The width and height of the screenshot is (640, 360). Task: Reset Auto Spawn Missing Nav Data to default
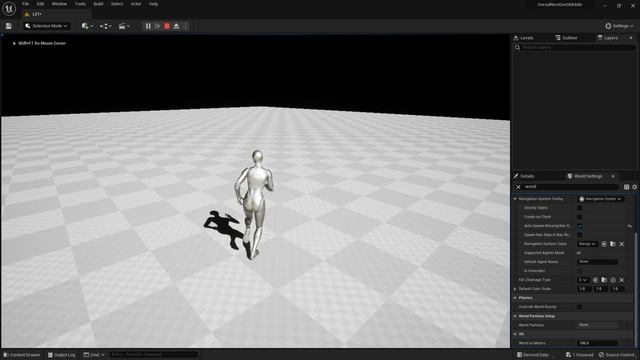tap(630, 226)
